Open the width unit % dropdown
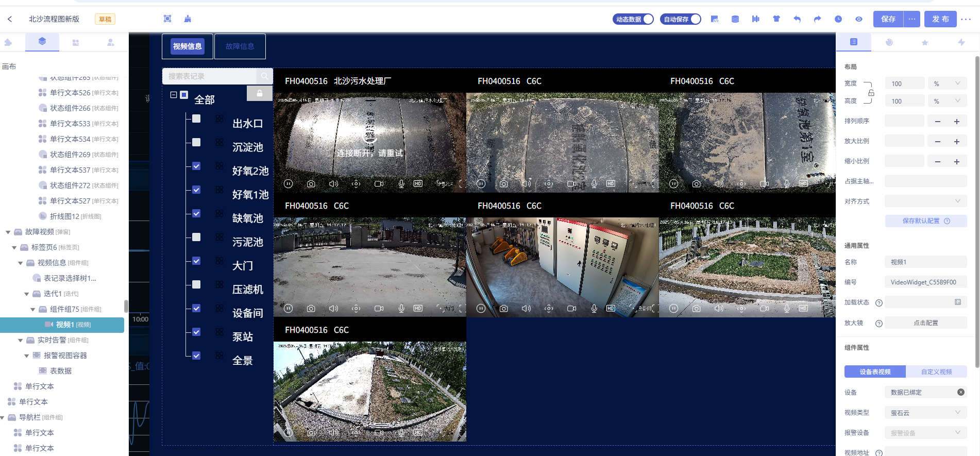The width and height of the screenshot is (980, 456). point(947,83)
